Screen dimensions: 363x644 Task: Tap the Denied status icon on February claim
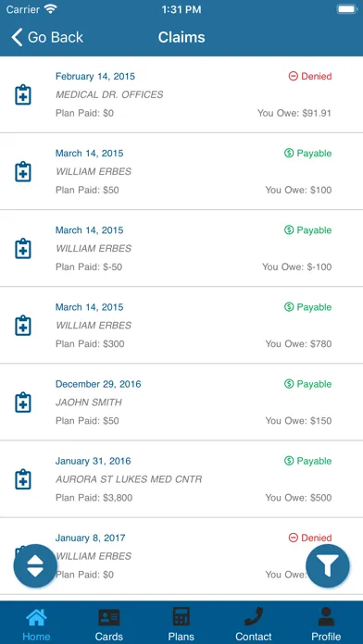click(x=293, y=77)
